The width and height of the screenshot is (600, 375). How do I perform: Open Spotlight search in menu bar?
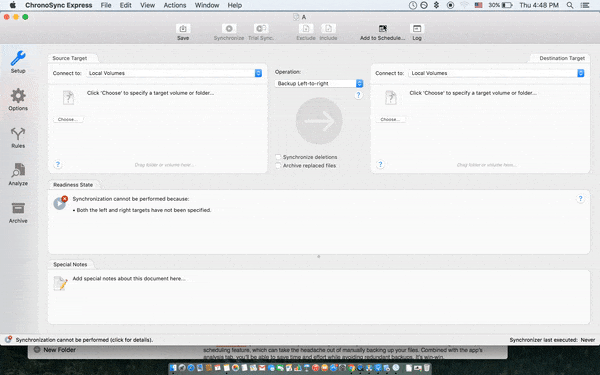(570, 5)
